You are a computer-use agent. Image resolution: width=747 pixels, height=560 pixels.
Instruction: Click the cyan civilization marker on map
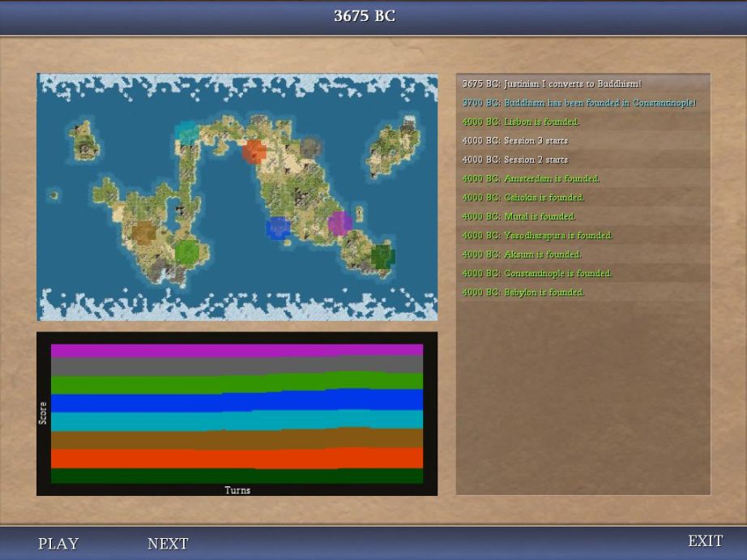pos(188,133)
